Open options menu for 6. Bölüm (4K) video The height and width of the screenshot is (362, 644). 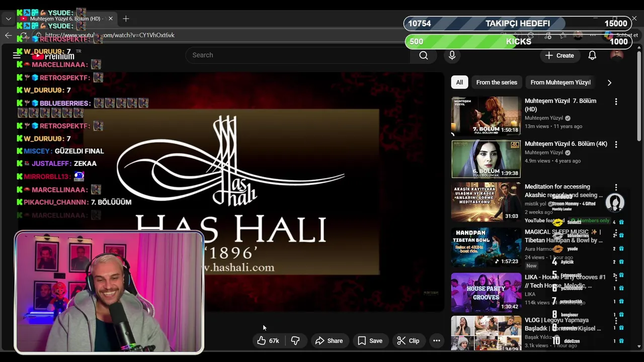[616, 144]
